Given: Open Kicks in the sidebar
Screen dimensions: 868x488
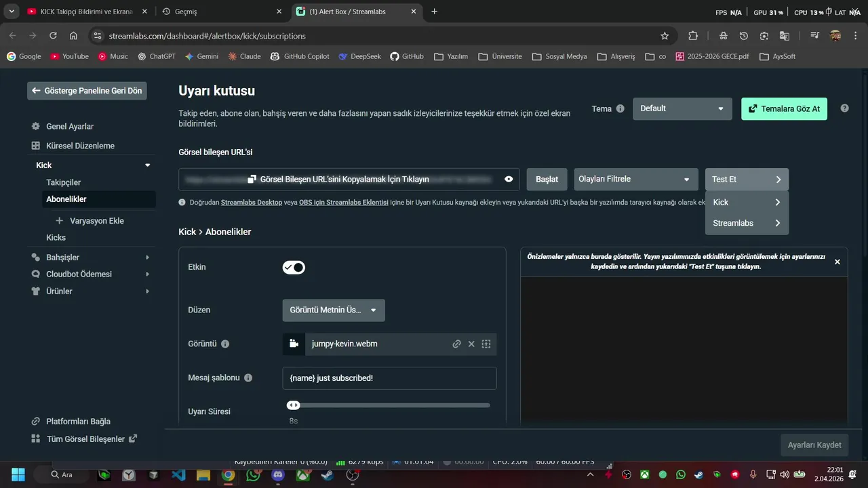Looking at the screenshot, I should point(56,237).
